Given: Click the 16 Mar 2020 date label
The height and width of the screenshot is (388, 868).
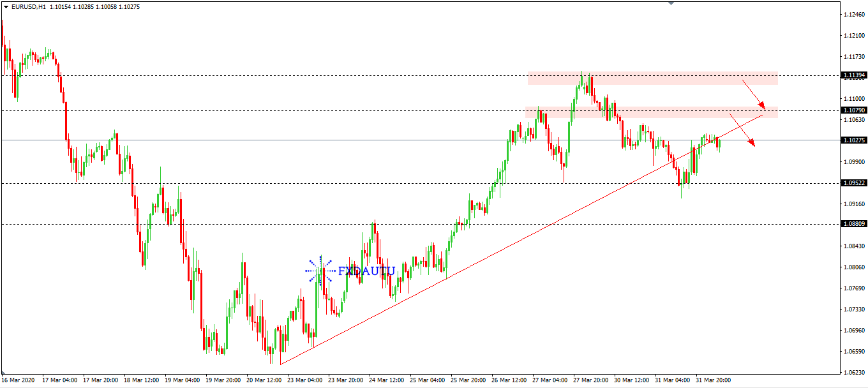Looking at the screenshot, I should click(x=18, y=380).
